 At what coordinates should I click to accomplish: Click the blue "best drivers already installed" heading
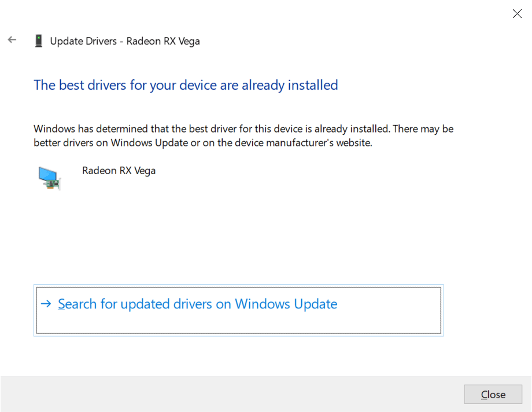click(x=186, y=85)
